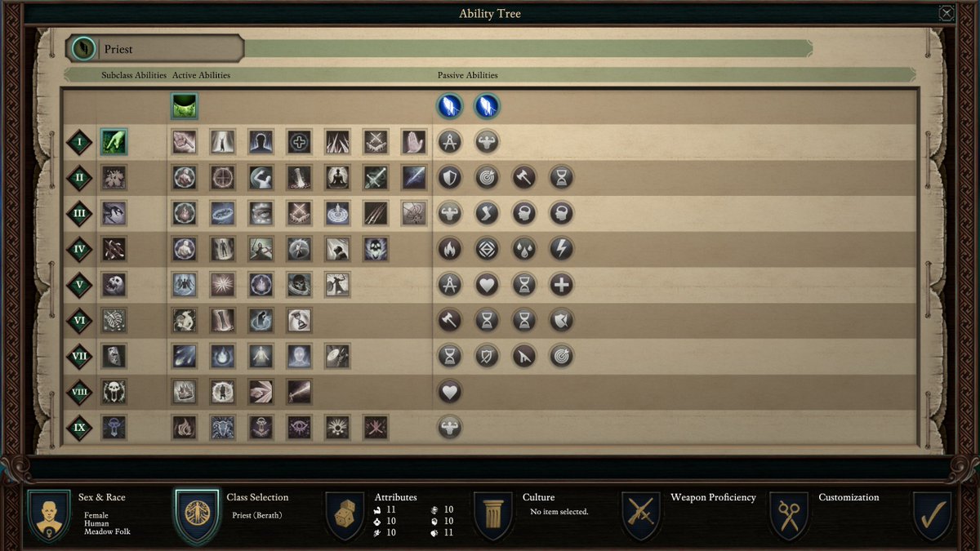980x551 pixels.
Task: Click the Passive Abilities column label
Action: (x=468, y=75)
